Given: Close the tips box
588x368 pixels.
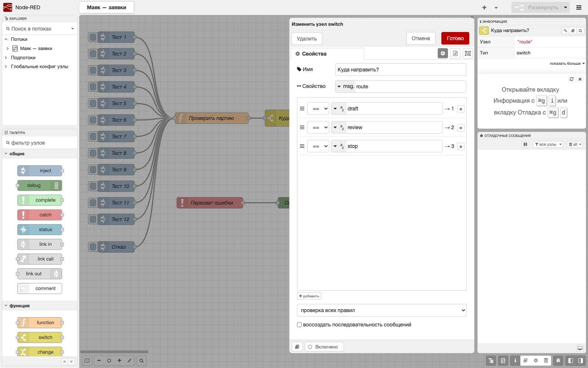Looking at the screenshot, I should [580, 79].
